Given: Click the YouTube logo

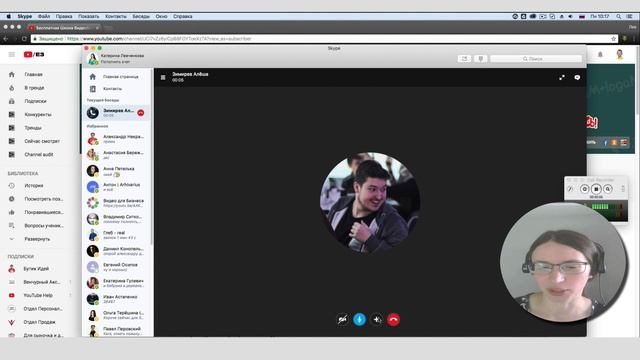Looking at the screenshot, I should [34, 54].
